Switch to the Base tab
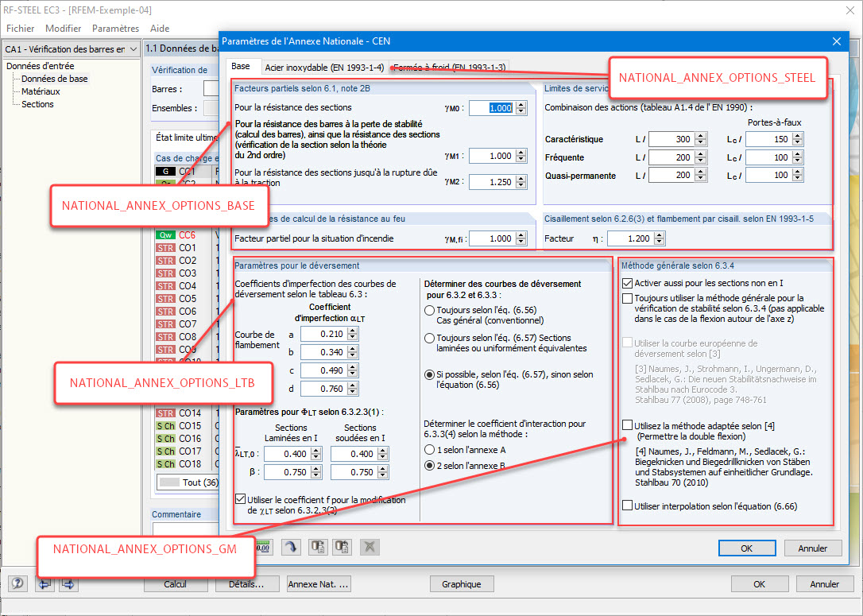The height and width of the screenshot is (616, 863). (241, 66)
